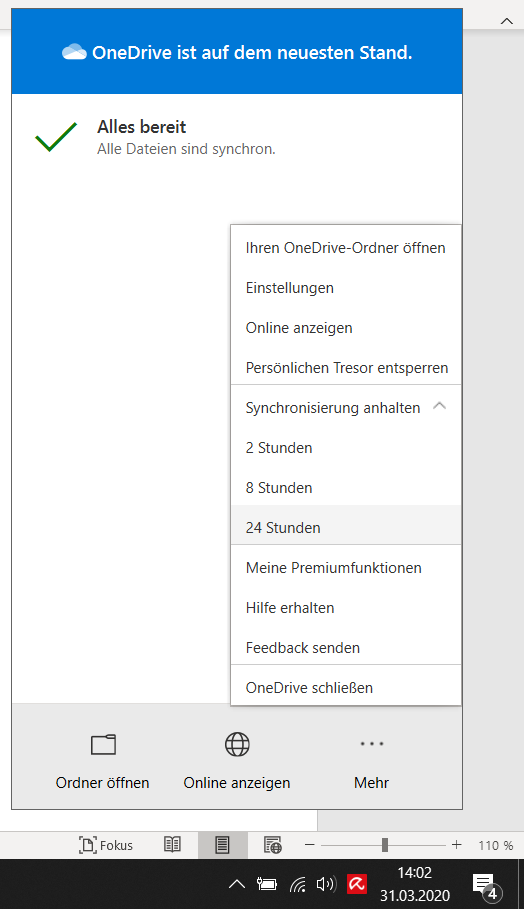
Task: Collapse the Synchronisierung anhalten submenu
Action: tap(439, 406)
